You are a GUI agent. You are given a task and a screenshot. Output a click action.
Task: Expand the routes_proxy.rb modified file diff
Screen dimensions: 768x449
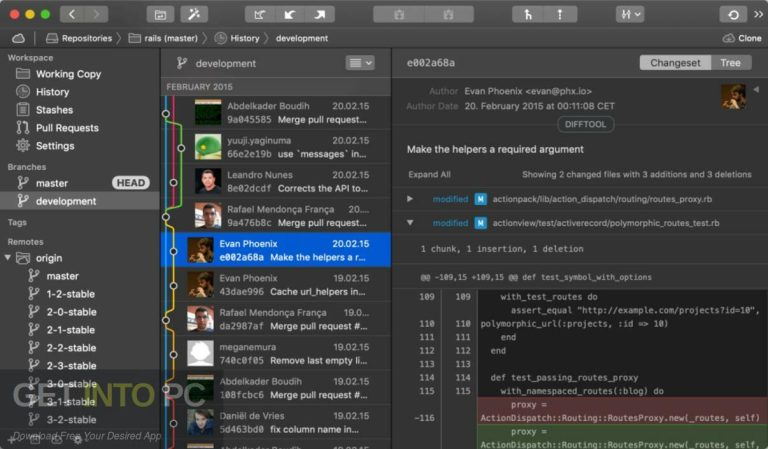click(409, 199)
